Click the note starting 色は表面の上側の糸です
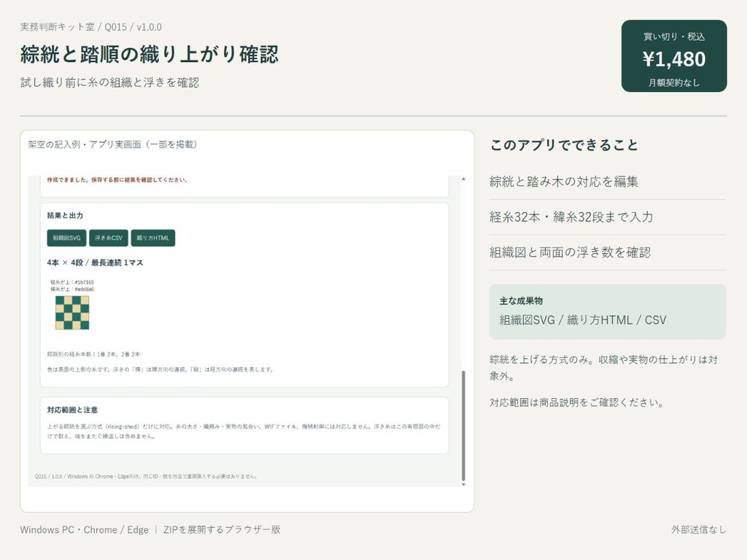This screenshot has height=560, width=747. [x=160, y=370]
